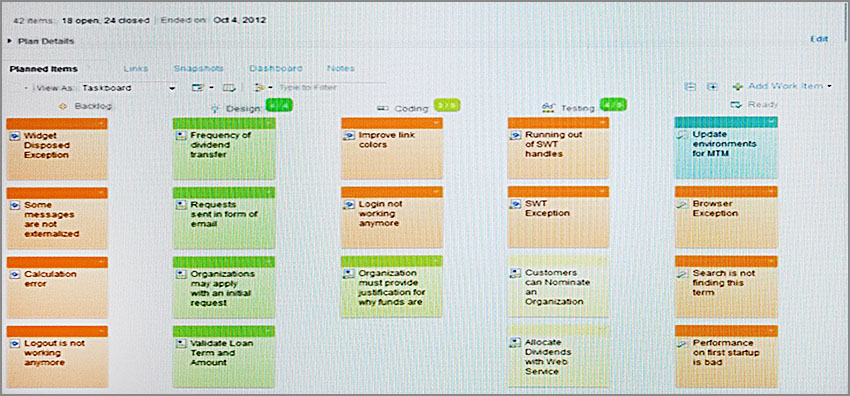
Task: Click the '18 open, 24 closed' item count text
Action: 105,21
